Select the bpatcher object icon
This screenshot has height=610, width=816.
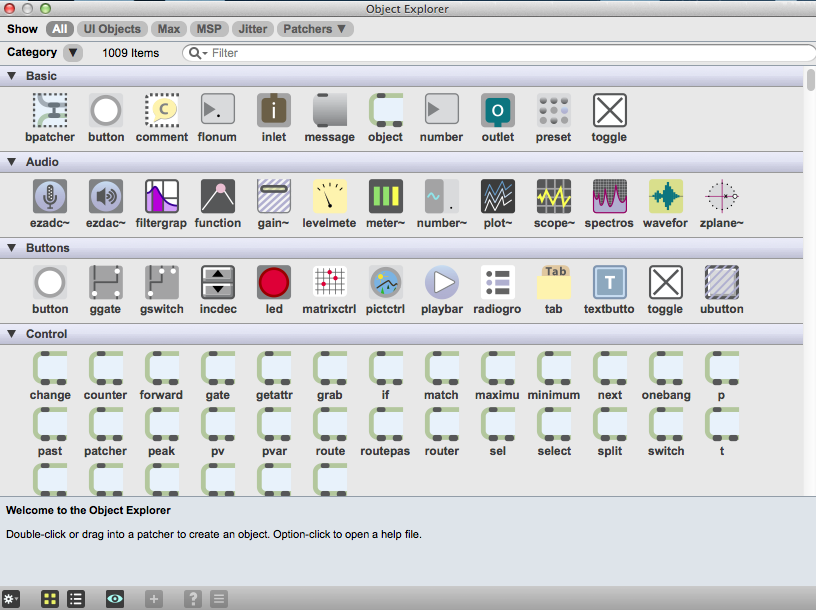coord(50,110)
